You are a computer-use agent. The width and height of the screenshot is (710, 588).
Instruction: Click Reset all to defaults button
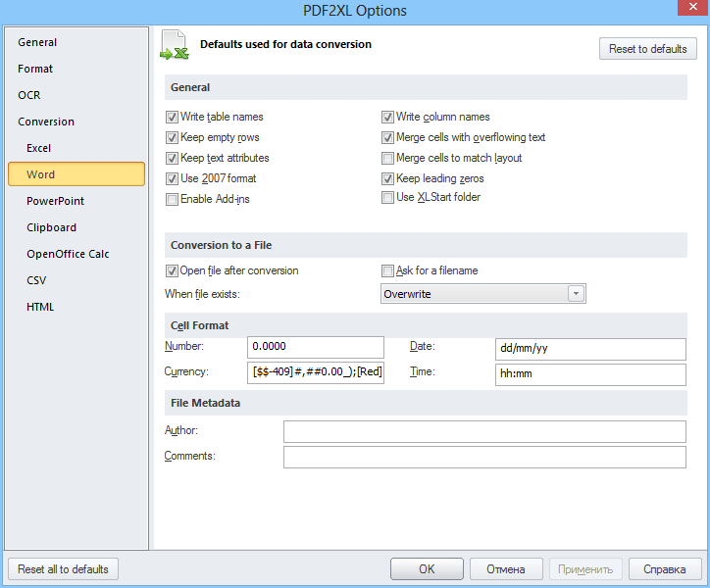click(x=63, y=569)
